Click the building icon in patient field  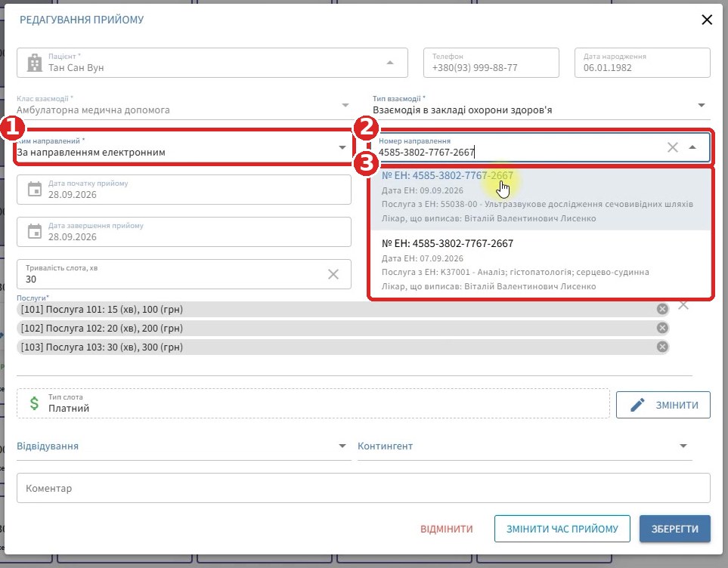[x=35, y=63]
